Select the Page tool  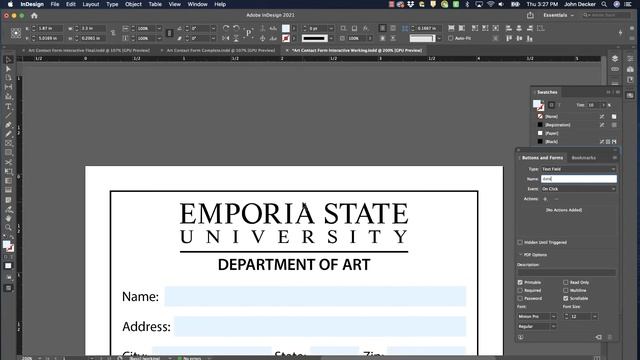(x=8, y=78)
